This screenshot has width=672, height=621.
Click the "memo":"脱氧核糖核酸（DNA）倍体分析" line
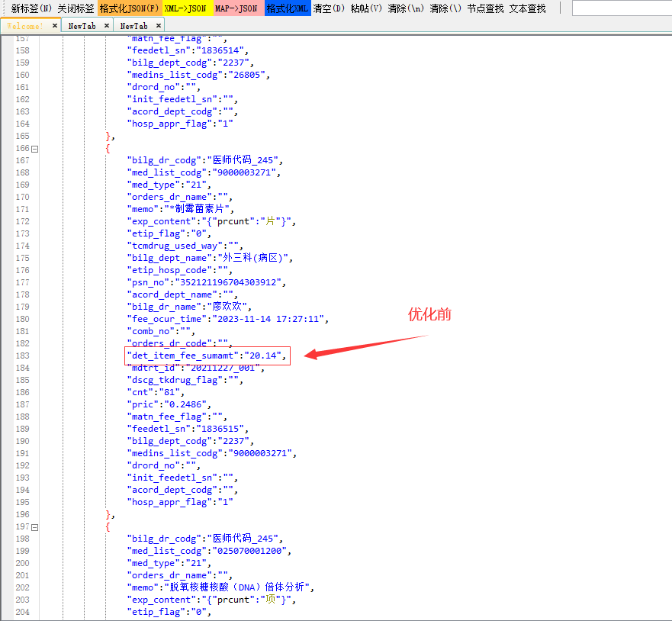[x=220, y=587]
